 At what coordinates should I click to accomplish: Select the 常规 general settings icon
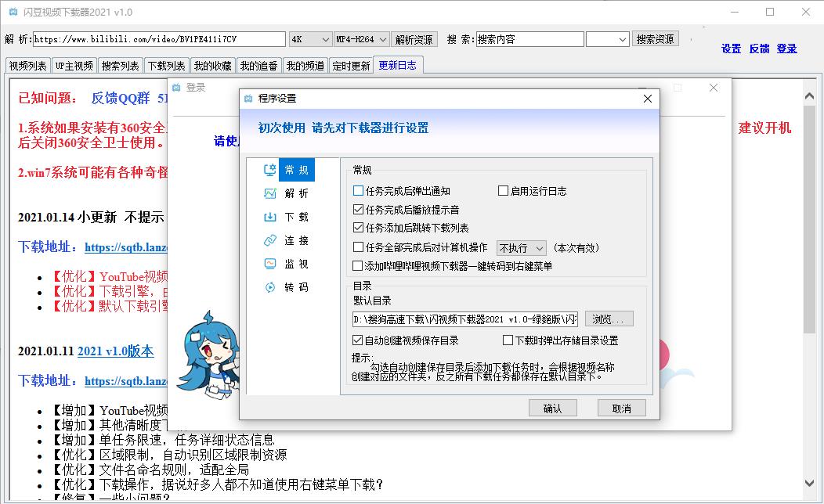[x=269, y=170]
